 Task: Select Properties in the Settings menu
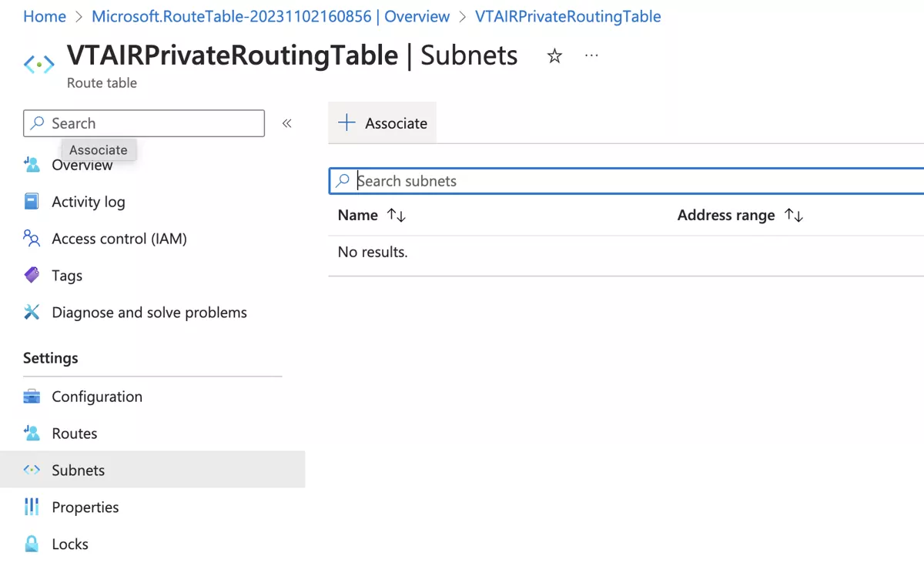pyautogui.click(x=85, y=507)
